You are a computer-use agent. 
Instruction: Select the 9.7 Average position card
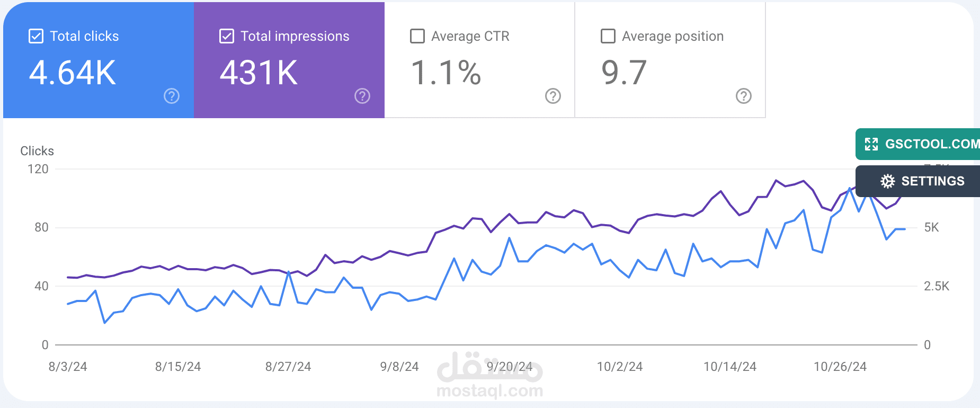[x=671, y=60]
